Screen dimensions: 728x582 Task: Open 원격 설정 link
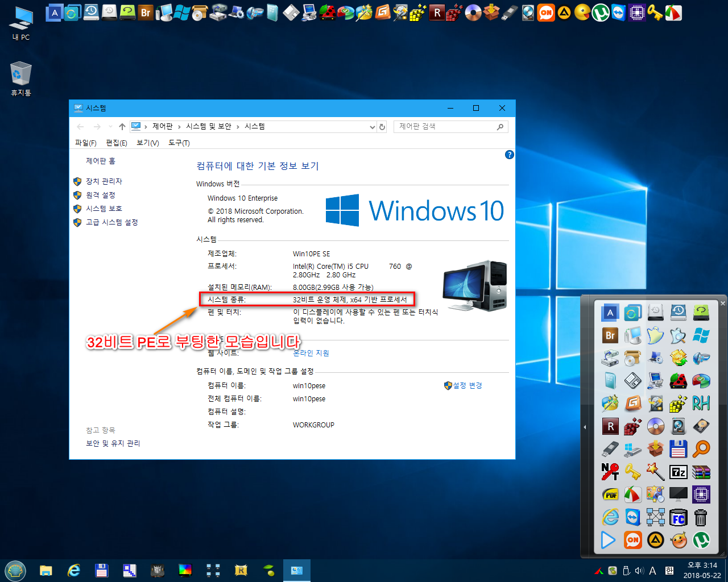[x=101, y=195]
